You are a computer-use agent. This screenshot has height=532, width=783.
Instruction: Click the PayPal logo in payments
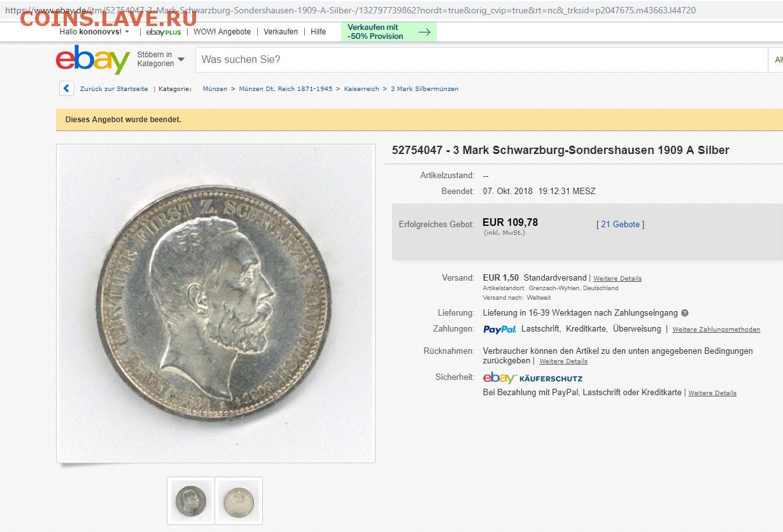click(x=500, y=329)
